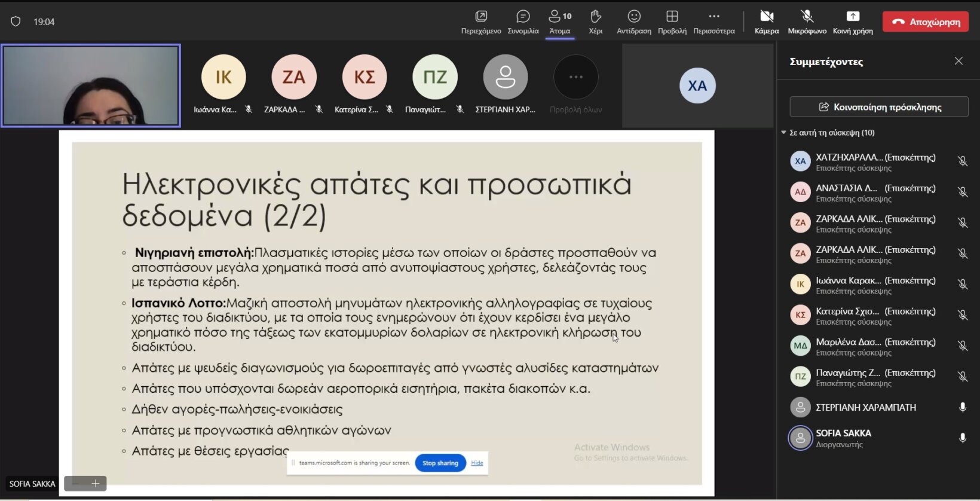Image resolution: width=980 pixels, height=501 pixels.
Task: Toggle microphone of ΣΤΕΡΓΙΑΝΗ ΧΑΡΑΜΠΑΤΗ in list
Action: (962, 407)
